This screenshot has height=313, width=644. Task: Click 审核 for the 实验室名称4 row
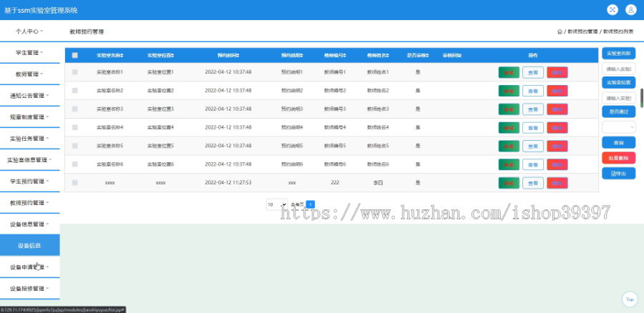[509, 128]
